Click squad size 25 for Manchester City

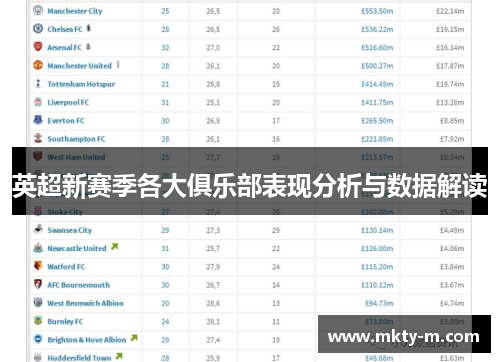(165, 11)
